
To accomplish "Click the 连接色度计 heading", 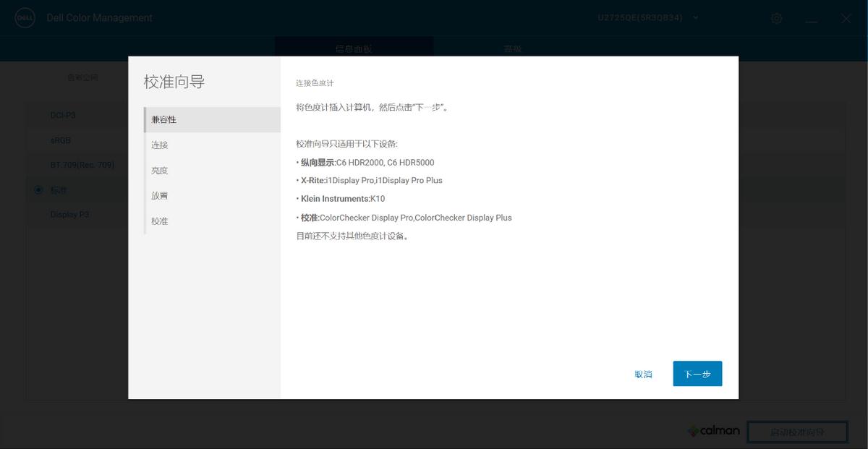I will click(x=315, y=83).
